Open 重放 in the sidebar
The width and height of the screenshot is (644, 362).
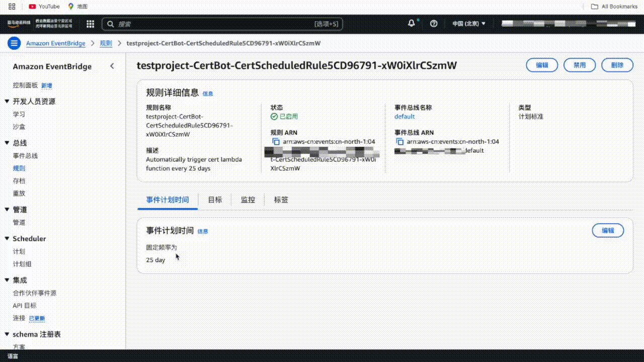click(x=19, y=194)
